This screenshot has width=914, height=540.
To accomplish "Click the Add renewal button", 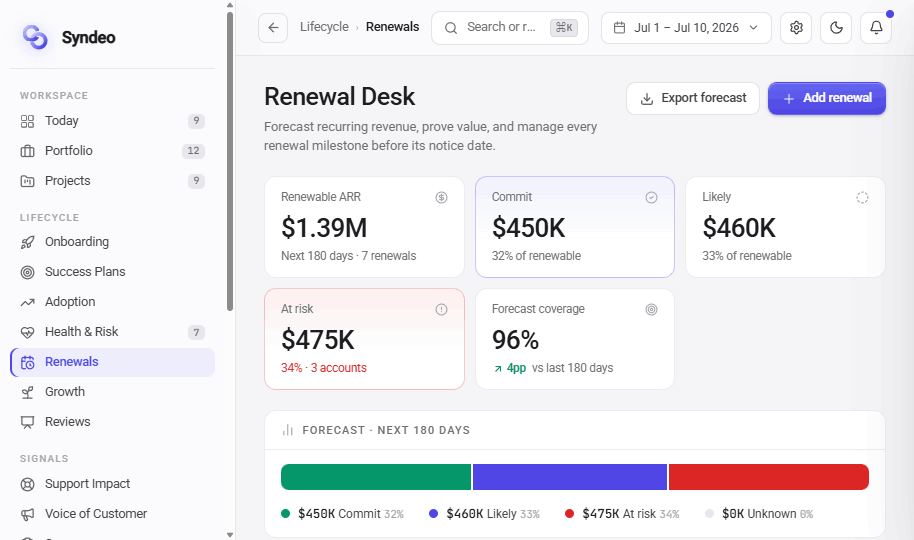I will (827, 98).
